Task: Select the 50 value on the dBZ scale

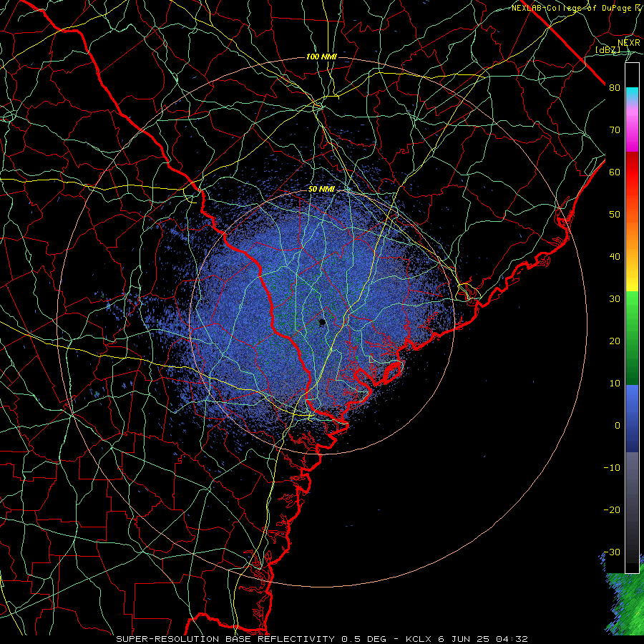Action: coord(615,215)
